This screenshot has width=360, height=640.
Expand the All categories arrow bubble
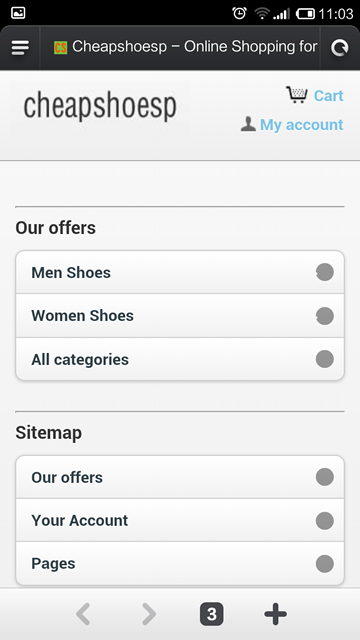coord(325,359)
